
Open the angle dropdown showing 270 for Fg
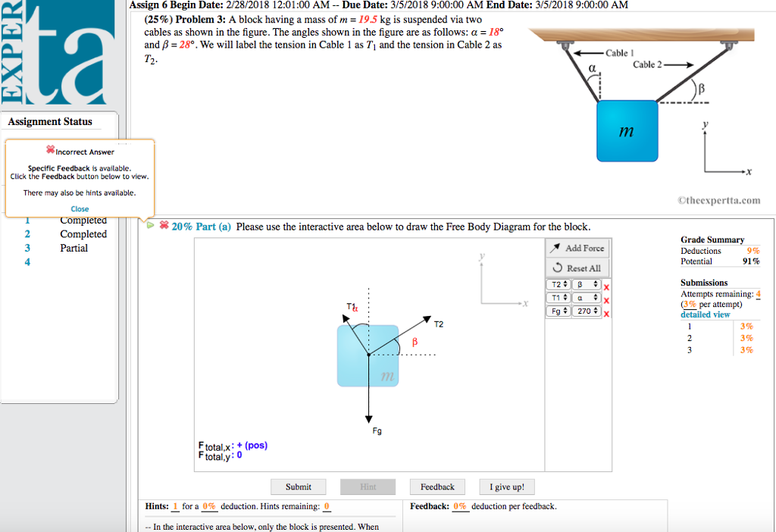pos(586,311)
